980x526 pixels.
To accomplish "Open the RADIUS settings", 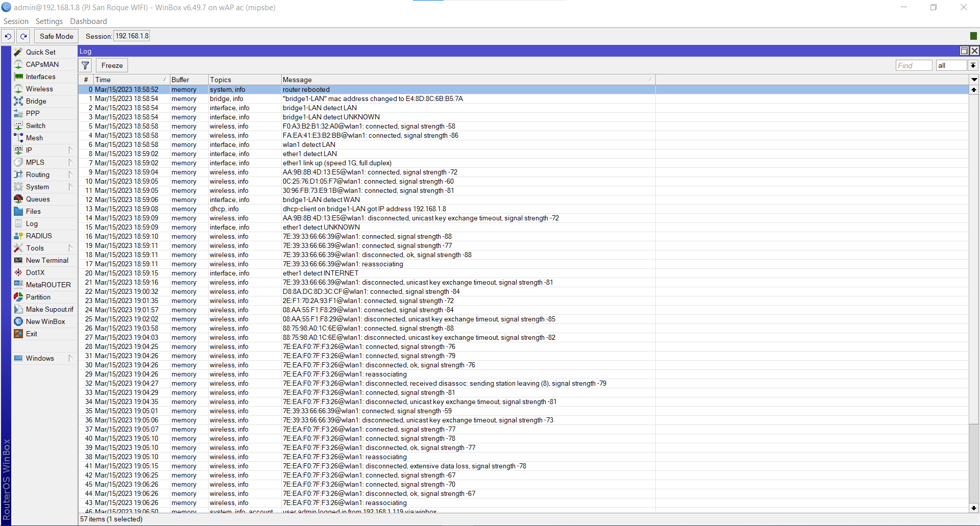I will point(38,236).
